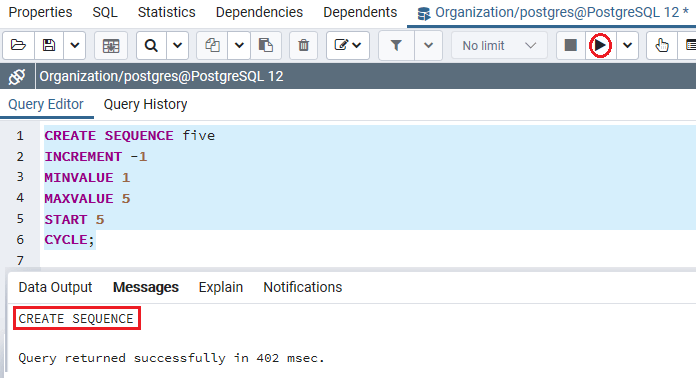Expand save options dropdown arrow
Viewport: 696px width, 378px height.
(75, 45)
